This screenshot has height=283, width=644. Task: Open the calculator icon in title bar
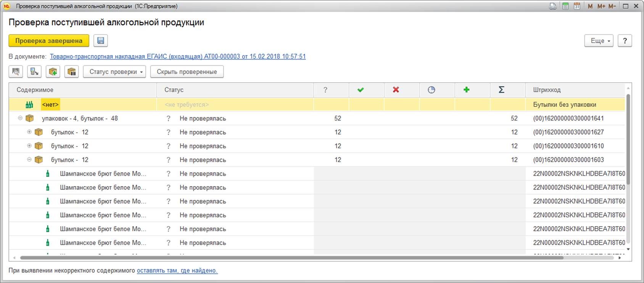[x=565, y=6]
